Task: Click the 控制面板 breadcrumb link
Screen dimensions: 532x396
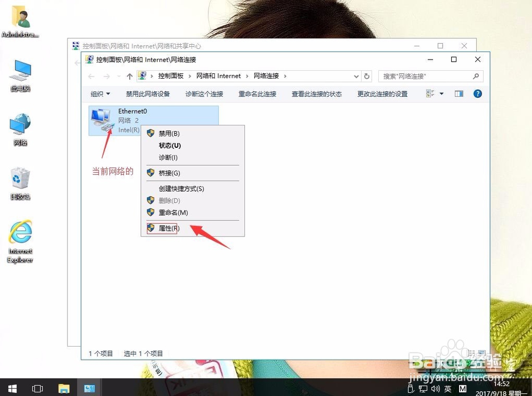Action: [x=171, y=76]
